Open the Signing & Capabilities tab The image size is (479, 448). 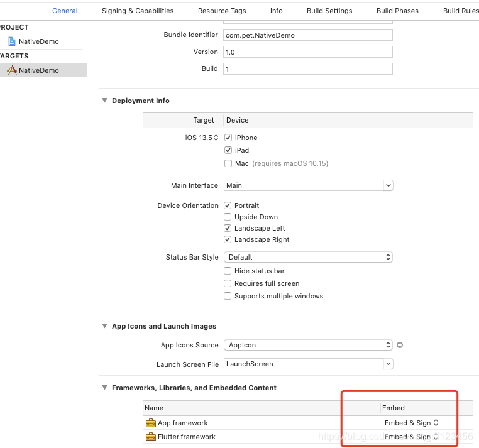pyautogui.click(x=138, y=11)
